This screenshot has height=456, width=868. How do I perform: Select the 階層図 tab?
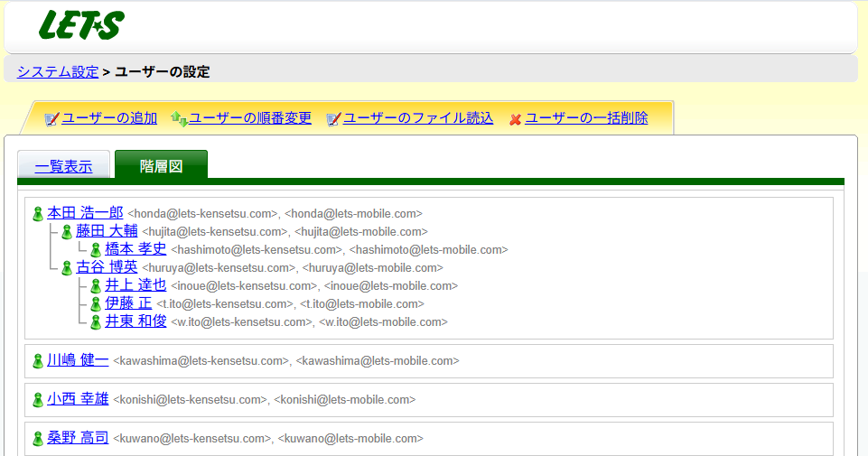[161, 166]
